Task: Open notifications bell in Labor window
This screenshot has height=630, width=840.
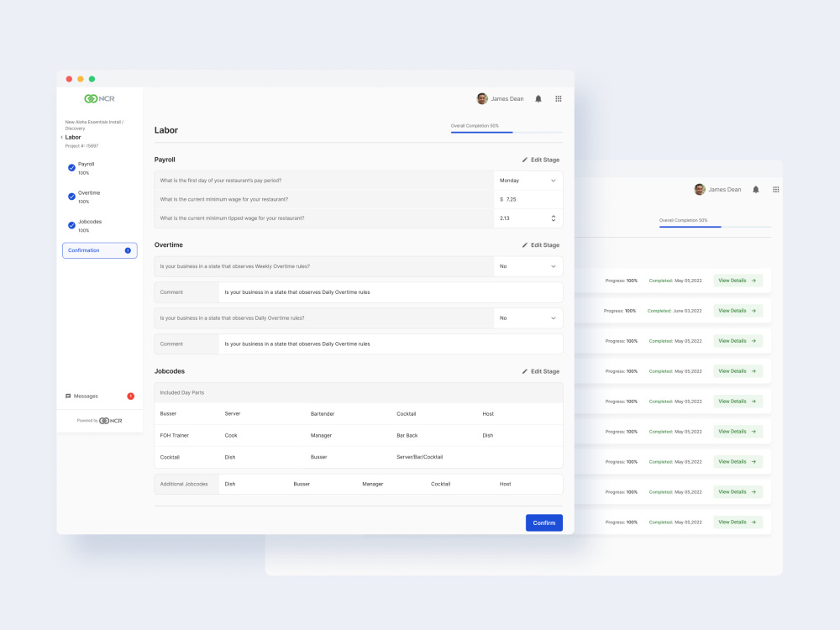Action: pos(538,98)
